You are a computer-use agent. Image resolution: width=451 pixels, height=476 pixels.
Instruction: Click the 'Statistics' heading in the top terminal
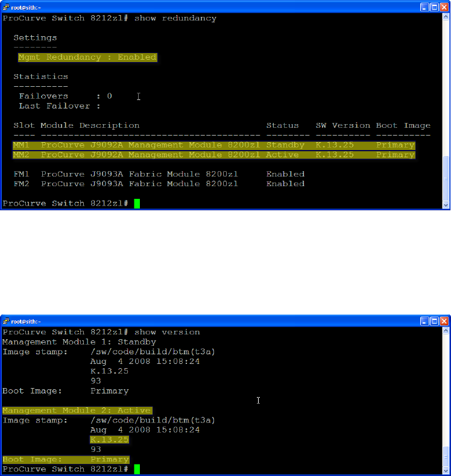[x=40, y=77]
